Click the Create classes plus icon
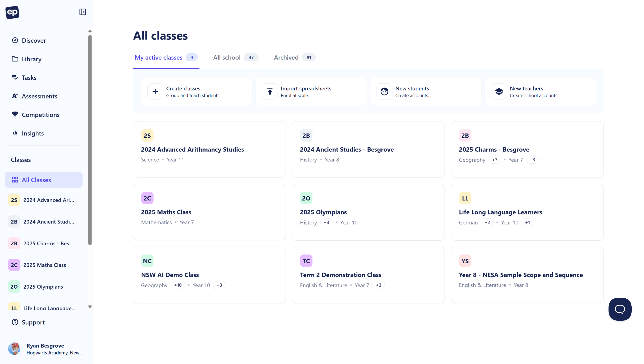The width and height of the screenshot is (644, 364). tap(155, 92)
